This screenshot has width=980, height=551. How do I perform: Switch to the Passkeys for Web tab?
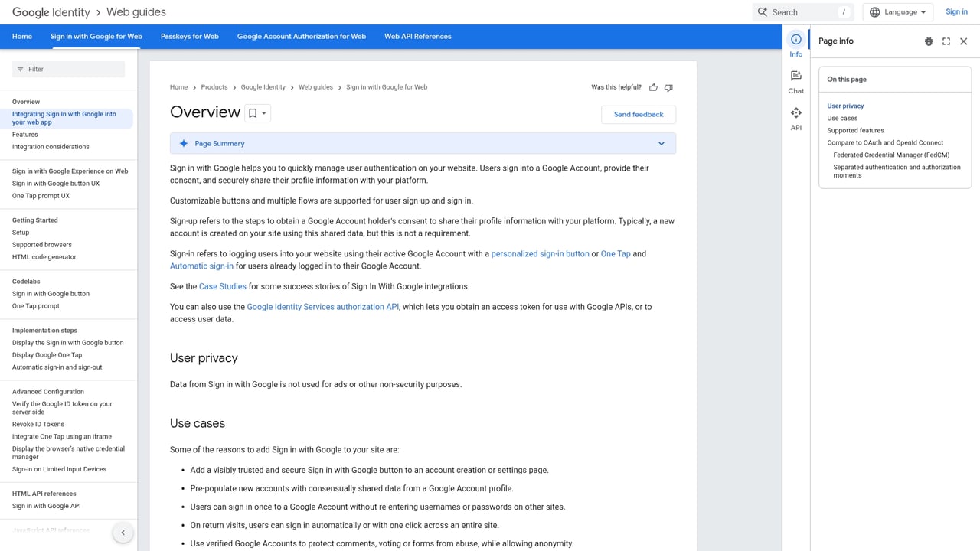click(189, 36)
